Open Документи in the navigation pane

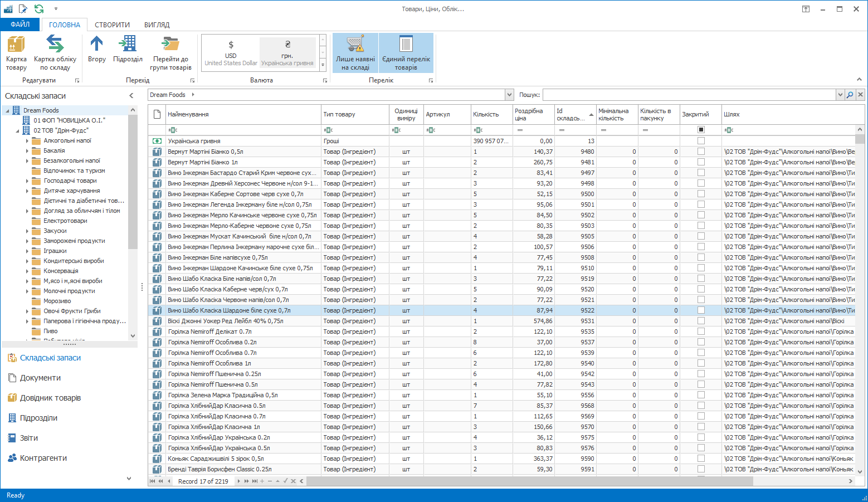pos(40,378)
